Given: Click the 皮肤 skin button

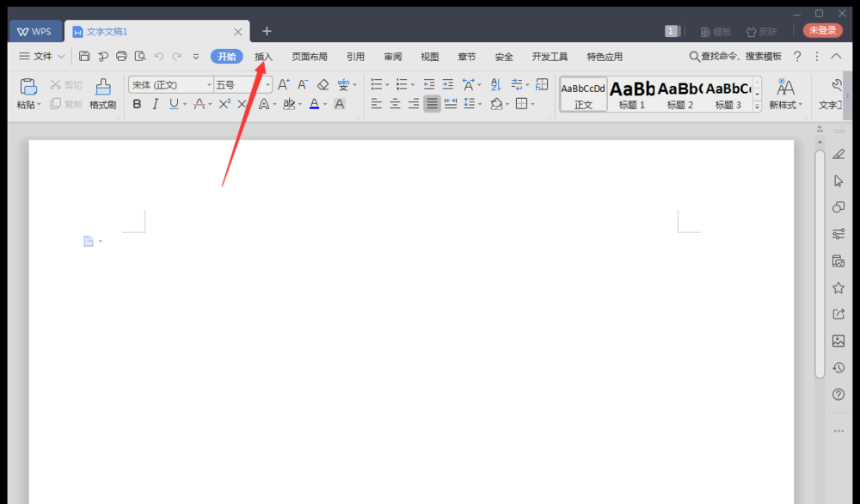Looking at the screenshot, I should [x=761, y=32].
